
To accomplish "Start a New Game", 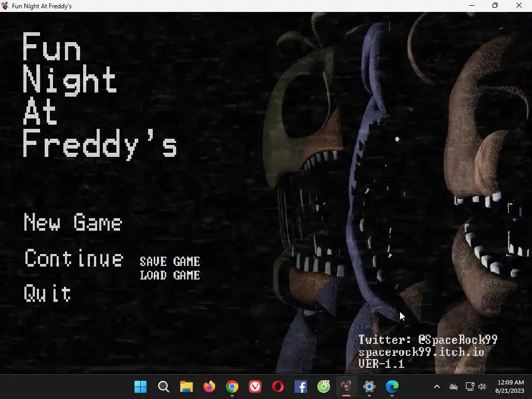I will pos(73,222).
